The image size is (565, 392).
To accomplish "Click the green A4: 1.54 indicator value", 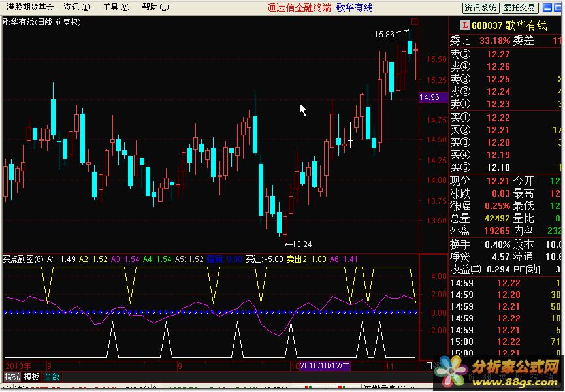I will pyautogui.click(x=157, y=259).
